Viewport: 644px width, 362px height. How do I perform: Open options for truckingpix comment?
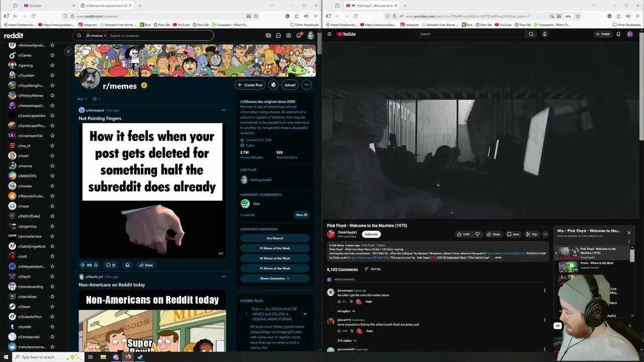click(544, 290)
